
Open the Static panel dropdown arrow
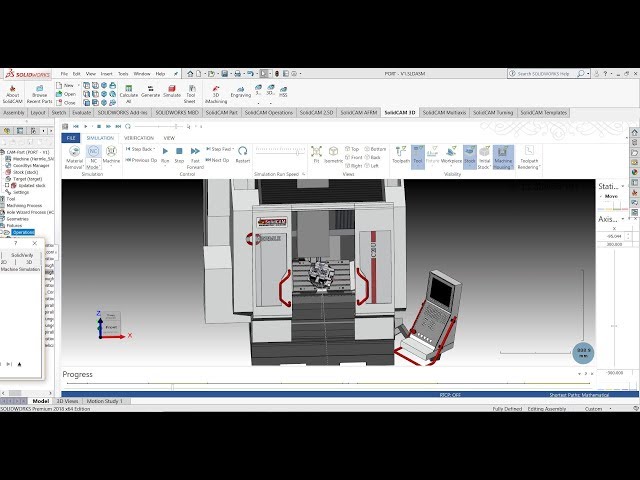click(x=622, y=186)
